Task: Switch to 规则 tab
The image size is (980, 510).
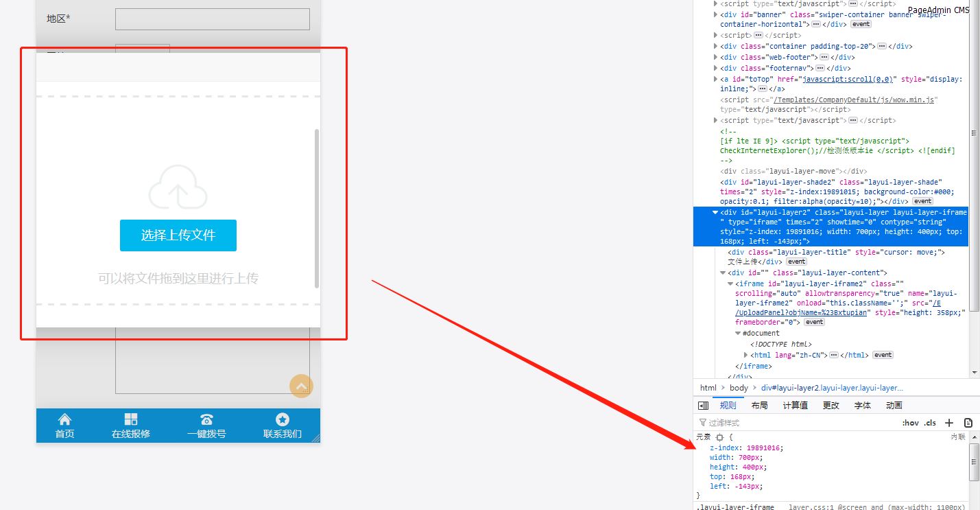Action: click(728, 406)
